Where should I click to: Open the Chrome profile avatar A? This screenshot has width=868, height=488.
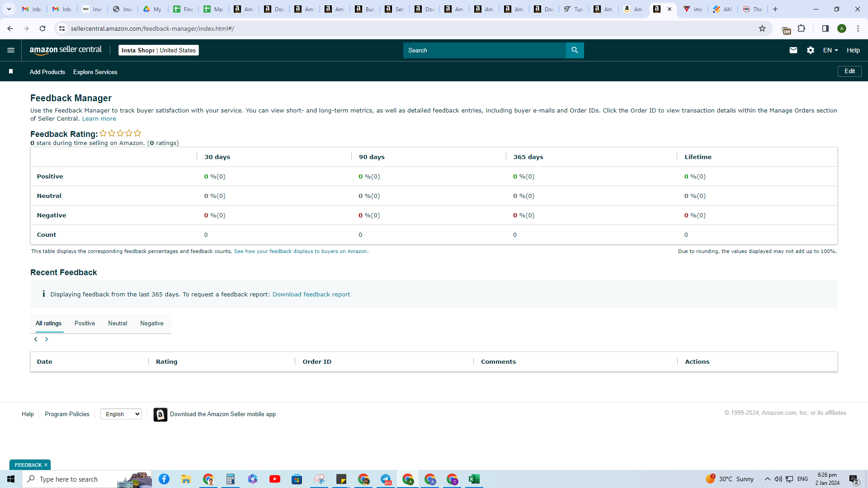tap(841, 28)
